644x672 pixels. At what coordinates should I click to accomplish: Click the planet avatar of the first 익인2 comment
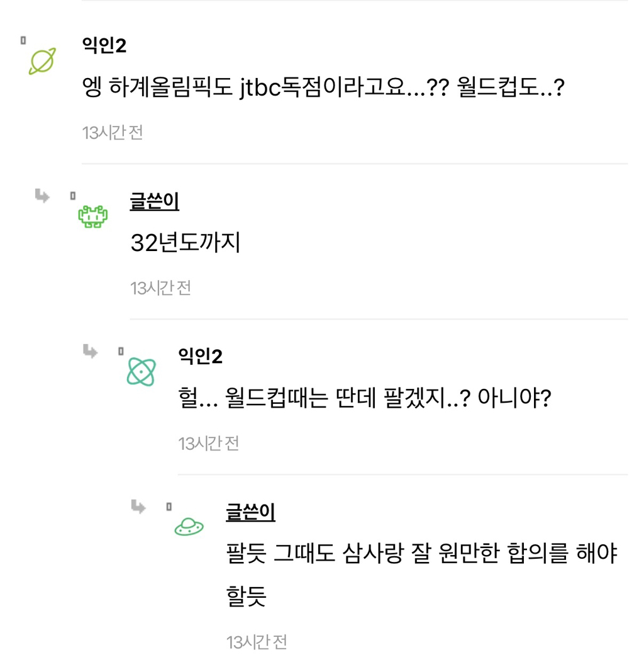[x=42, y=61]
